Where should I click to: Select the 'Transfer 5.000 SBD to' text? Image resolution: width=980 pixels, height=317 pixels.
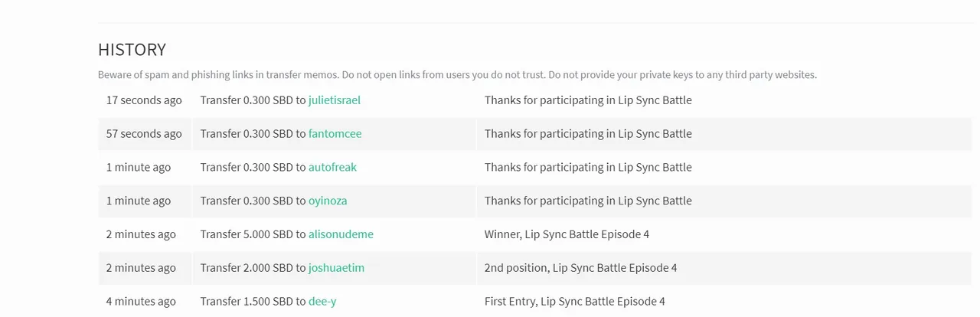tap(253, 235)
